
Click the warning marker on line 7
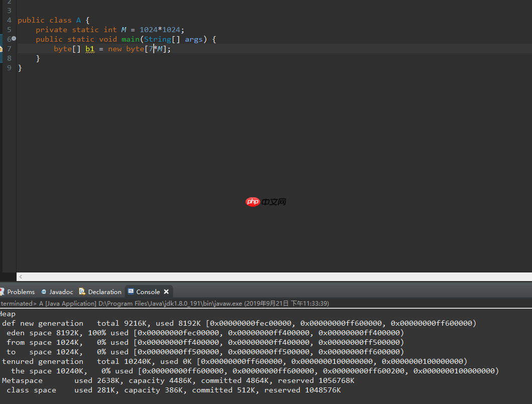tap(1, 49)
